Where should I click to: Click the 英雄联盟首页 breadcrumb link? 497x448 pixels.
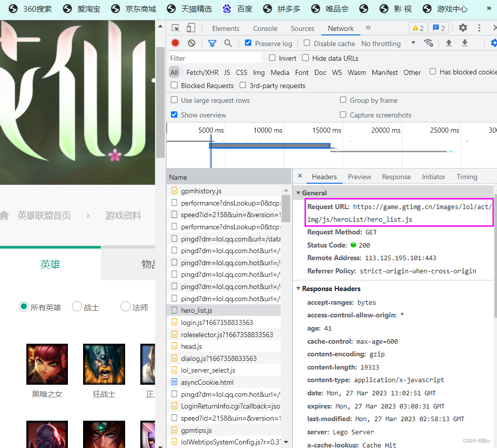click(44, 215)
